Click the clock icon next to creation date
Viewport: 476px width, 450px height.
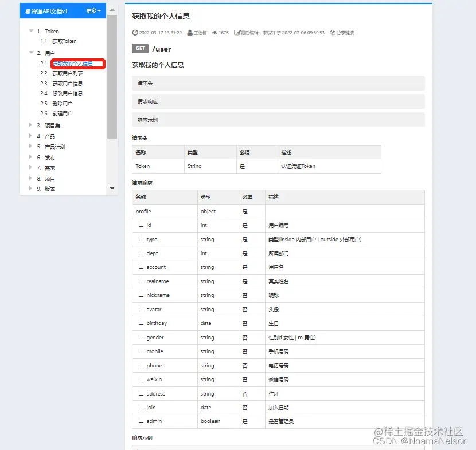(135, 33)
